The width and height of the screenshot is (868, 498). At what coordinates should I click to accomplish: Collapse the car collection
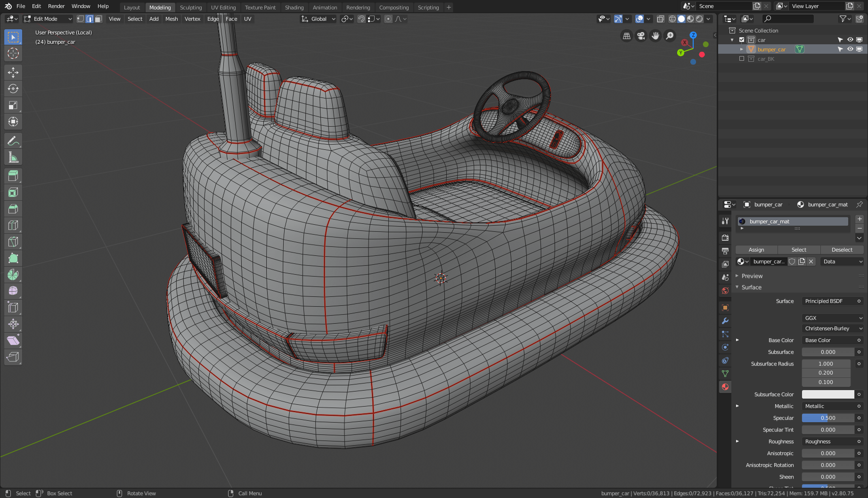pos(732,40)
